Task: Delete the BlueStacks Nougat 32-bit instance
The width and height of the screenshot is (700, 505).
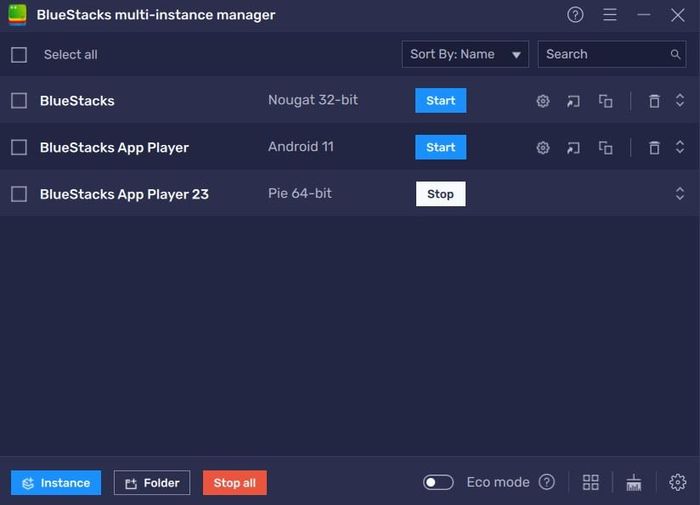Action: tap(654, 101)
